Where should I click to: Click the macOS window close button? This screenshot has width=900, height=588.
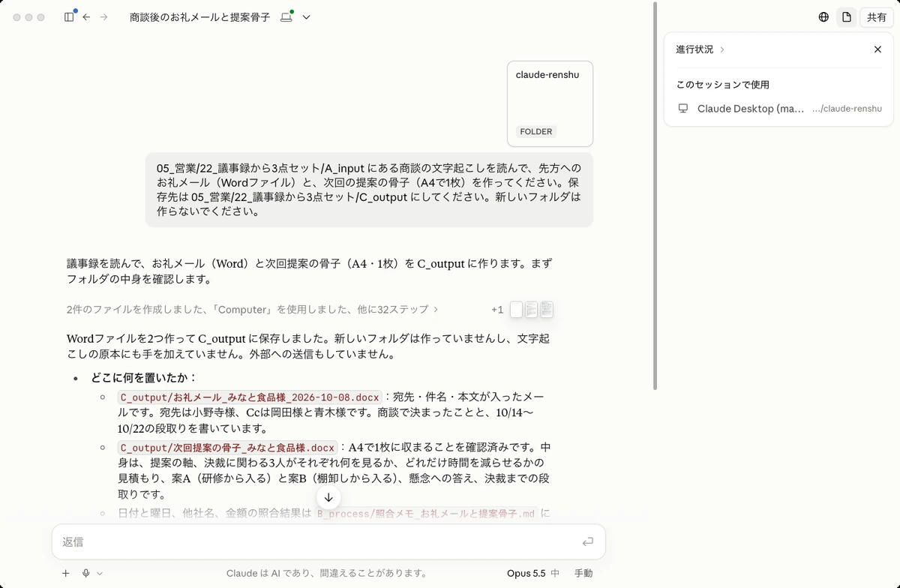coord(16,17)
